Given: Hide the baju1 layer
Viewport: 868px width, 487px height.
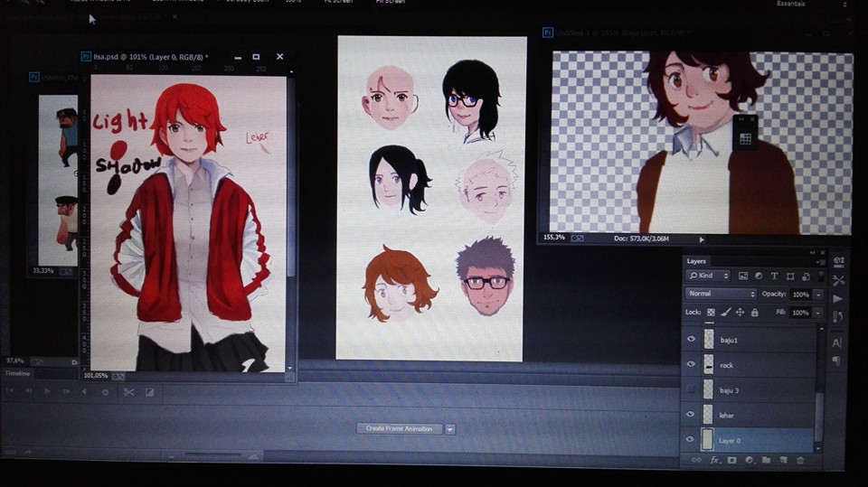Looking at the screenshot, I should (x=691, y=339).
